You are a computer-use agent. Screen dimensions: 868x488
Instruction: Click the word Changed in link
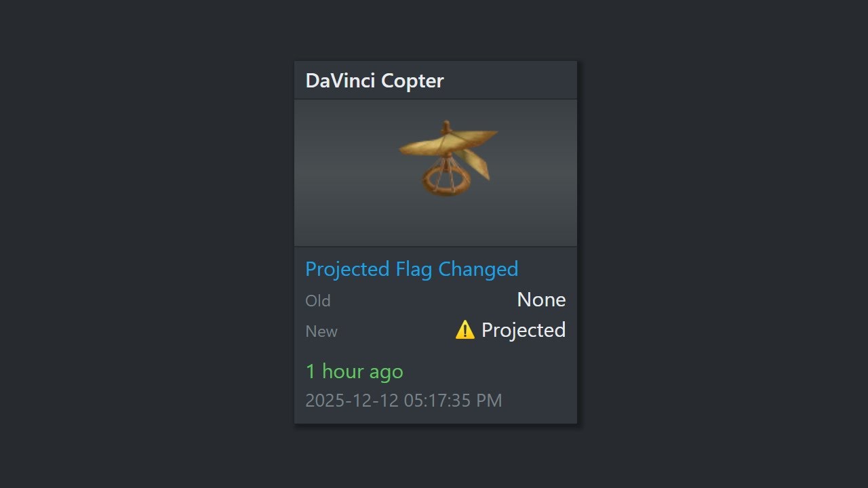tap(478, 269)
